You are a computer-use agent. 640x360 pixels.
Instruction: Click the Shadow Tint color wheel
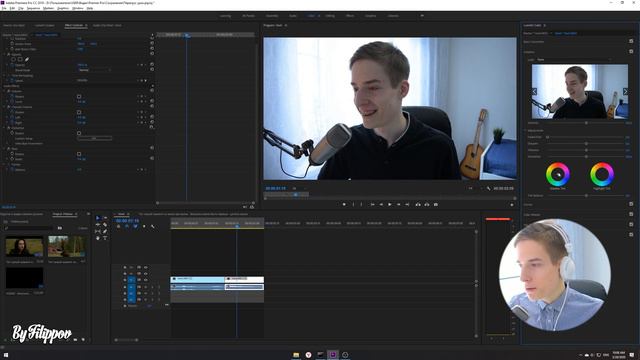pyautogui.click(x=558, y=174)
